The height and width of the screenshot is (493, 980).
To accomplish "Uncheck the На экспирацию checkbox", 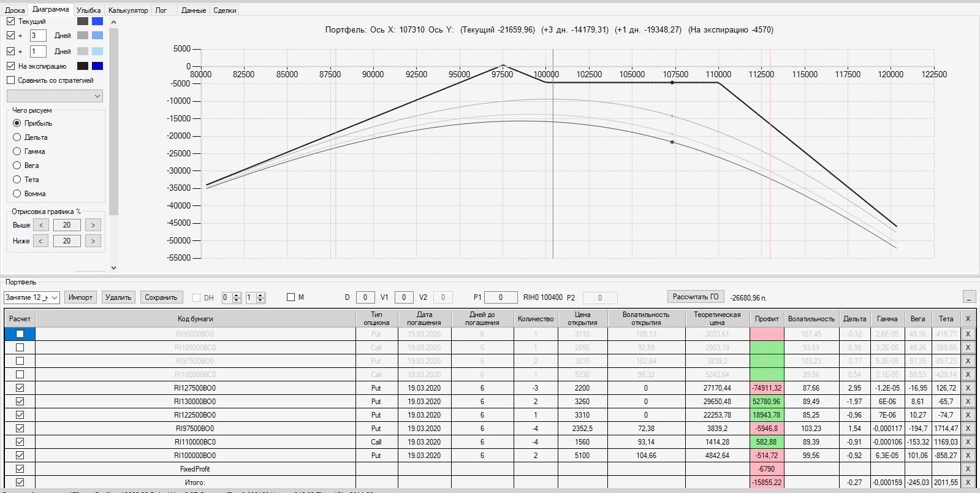I will pyautogui.click(x=10, y=66).
